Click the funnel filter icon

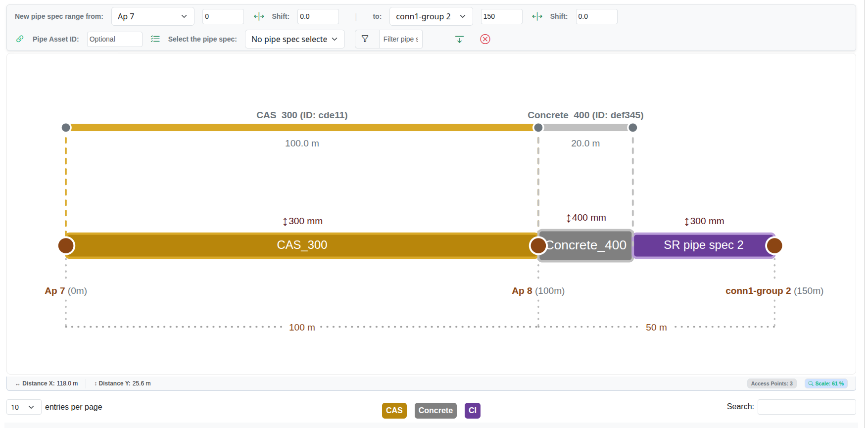(x=365, y=39)
